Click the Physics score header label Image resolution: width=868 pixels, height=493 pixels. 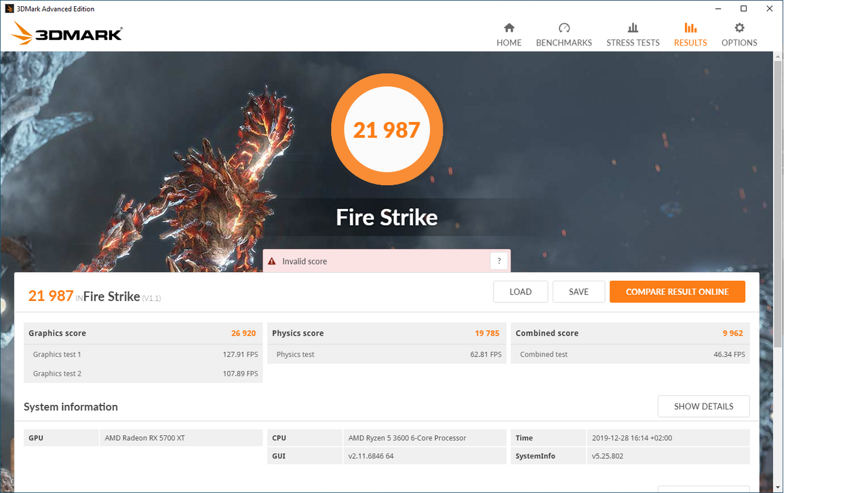coord(298,333)
